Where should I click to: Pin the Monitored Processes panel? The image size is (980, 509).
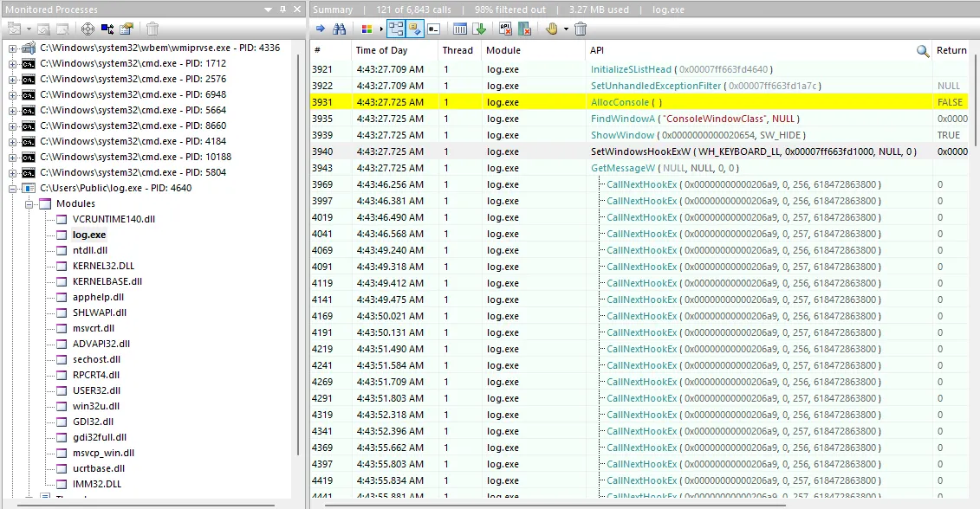(282, 10)
